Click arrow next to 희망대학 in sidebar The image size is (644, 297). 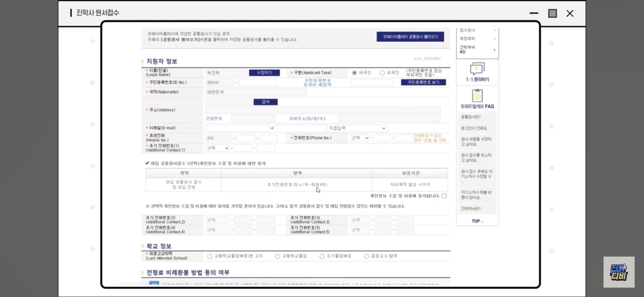click(x=494, y=38)
